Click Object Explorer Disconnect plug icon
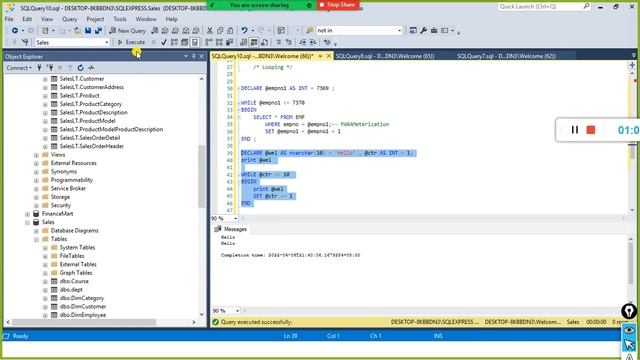Viewport: 640px width, 360px height. point(50,68)
